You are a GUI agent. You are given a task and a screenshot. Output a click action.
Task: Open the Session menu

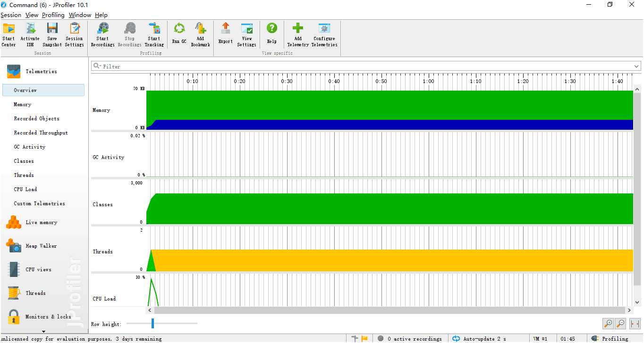coord(11,15)
